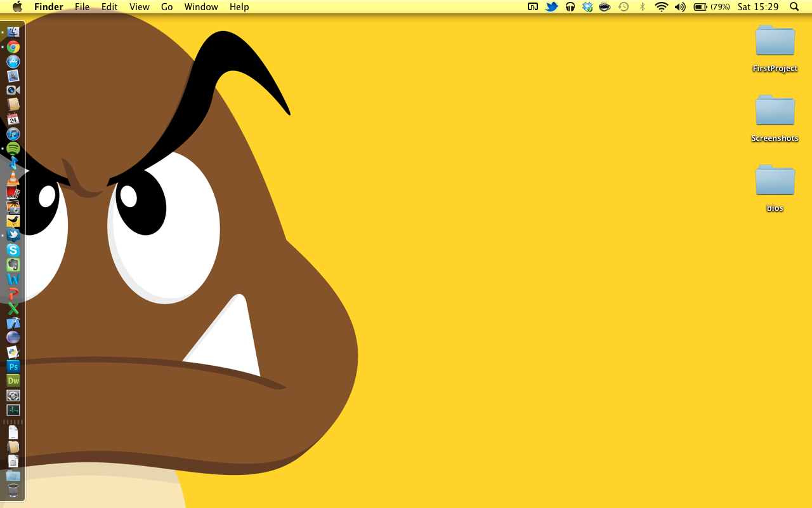Open the Dropbox menu bar icon
The height and width of the screenshot is (508, 812).
[587, 7]
